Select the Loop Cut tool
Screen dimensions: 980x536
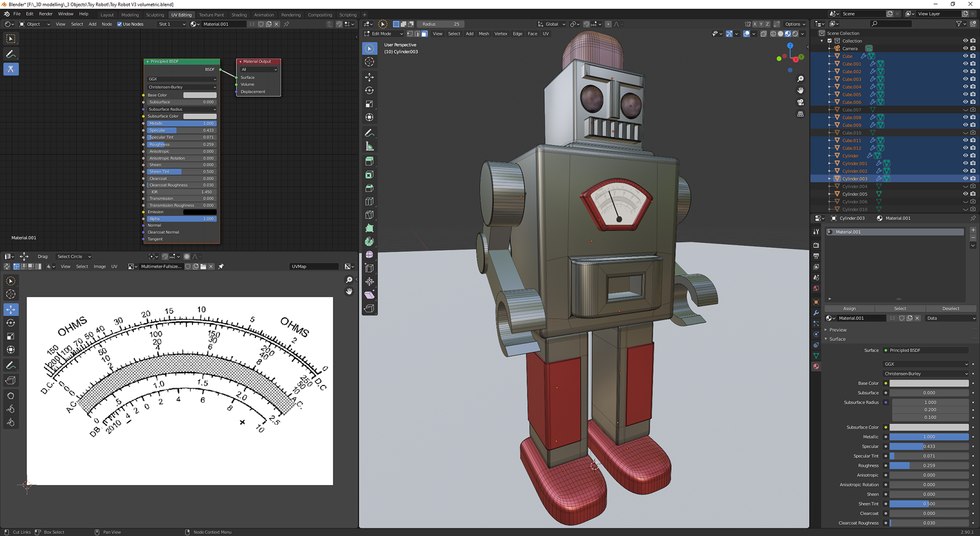[x=370, y=201]
